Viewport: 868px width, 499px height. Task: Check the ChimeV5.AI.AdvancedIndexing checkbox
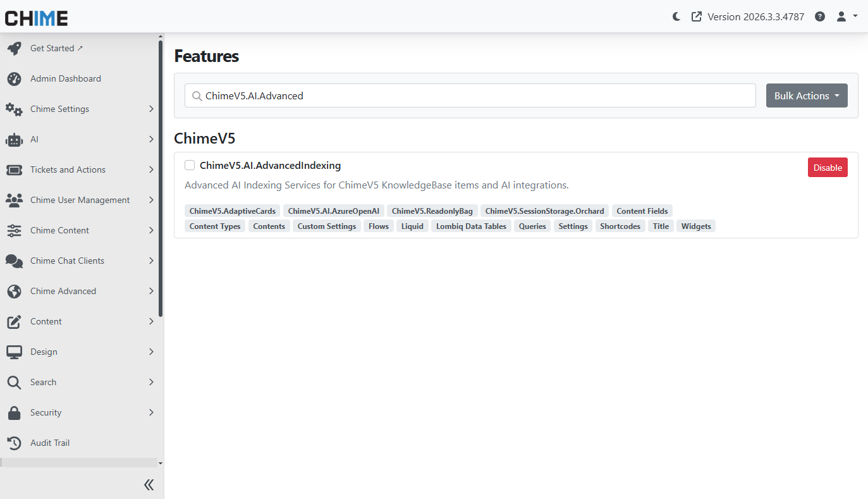190,166
